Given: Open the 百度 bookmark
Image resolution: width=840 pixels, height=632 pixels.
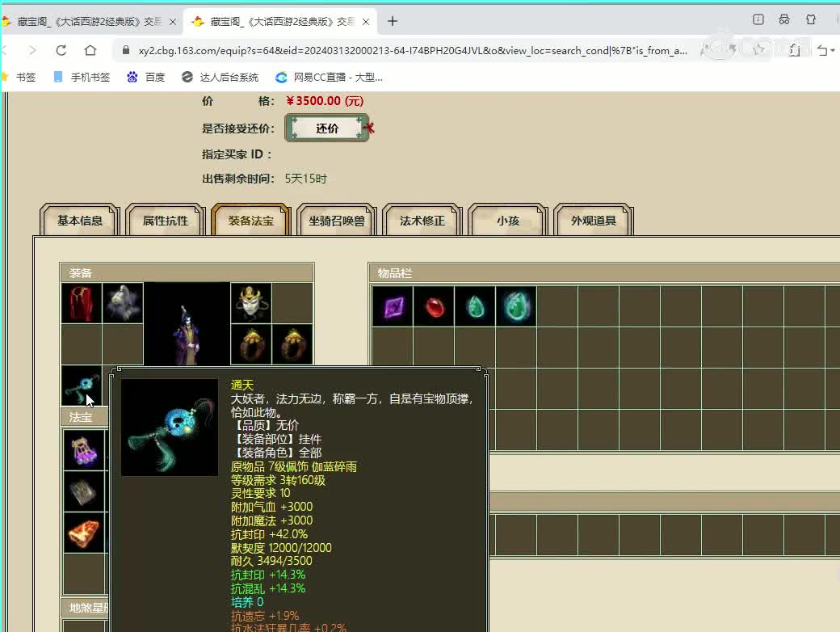Looking at the screenshot, I should 145,78.
